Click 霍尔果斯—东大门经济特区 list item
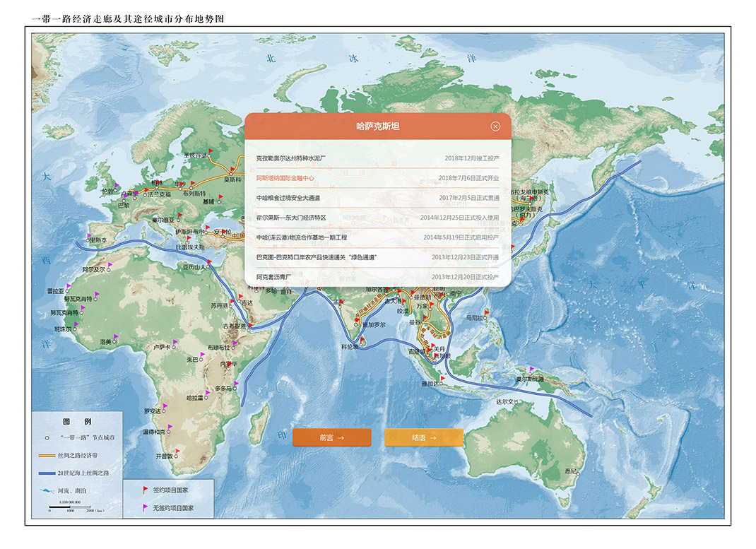Image resolution: width=756 pixels, height=549 pixels. point(290,218)
